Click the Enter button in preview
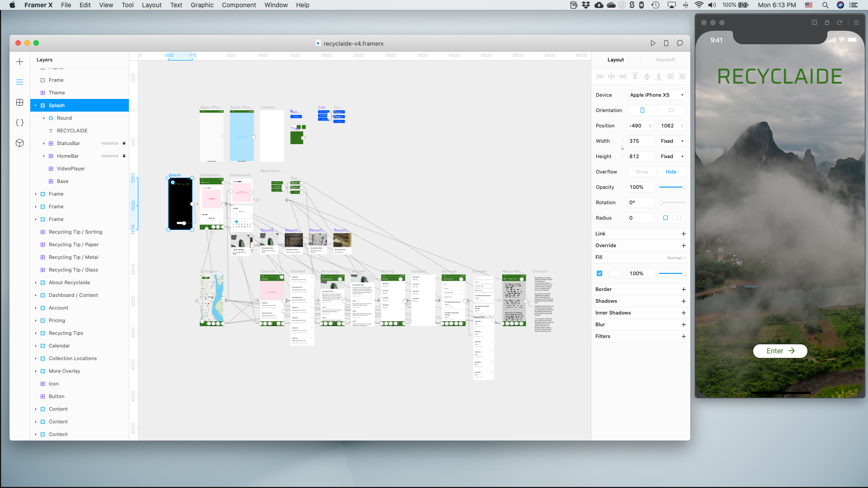The height and width of the screenshot is (488, 868). click(780, 351)
